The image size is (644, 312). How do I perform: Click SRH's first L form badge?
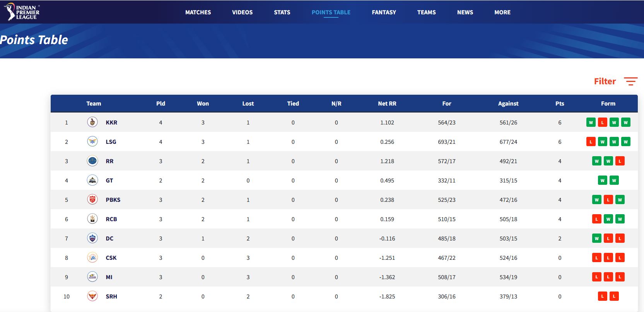click(x=602, y=297)
